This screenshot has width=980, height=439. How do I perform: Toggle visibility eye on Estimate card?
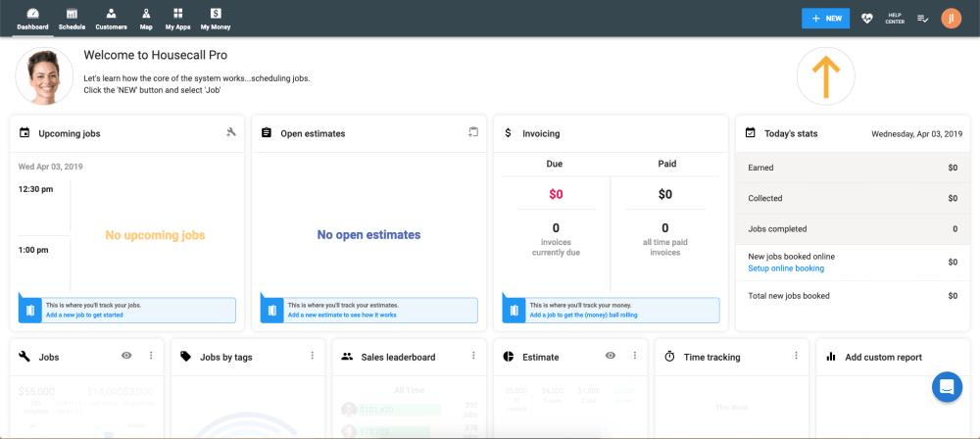[611, 355]
